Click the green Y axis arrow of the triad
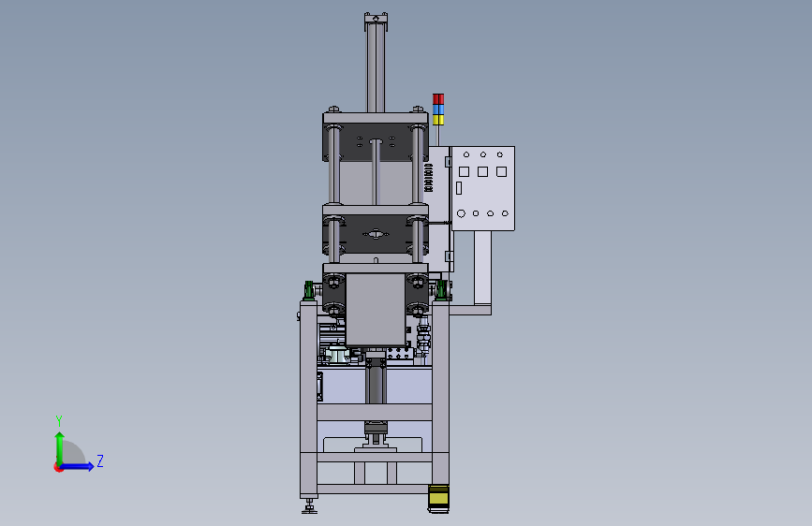 coord(60,447)
